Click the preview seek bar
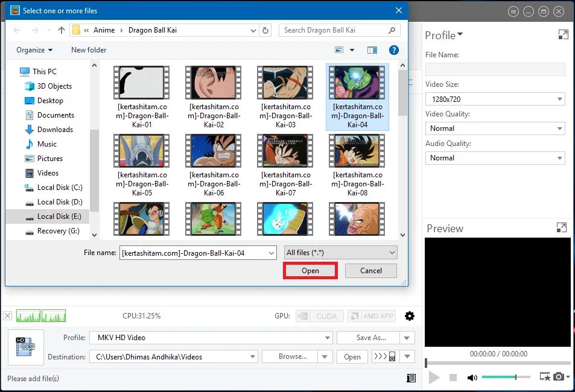 [498, 363]
